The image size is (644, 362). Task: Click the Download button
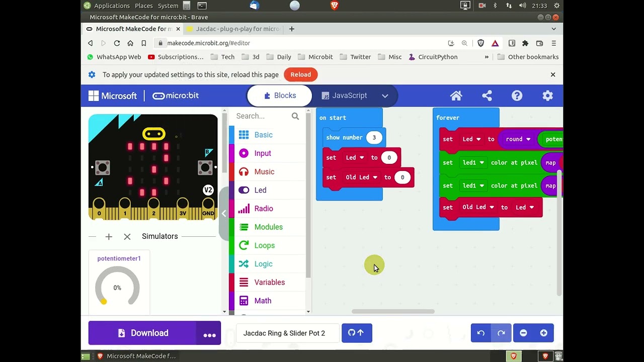[142, 333]
